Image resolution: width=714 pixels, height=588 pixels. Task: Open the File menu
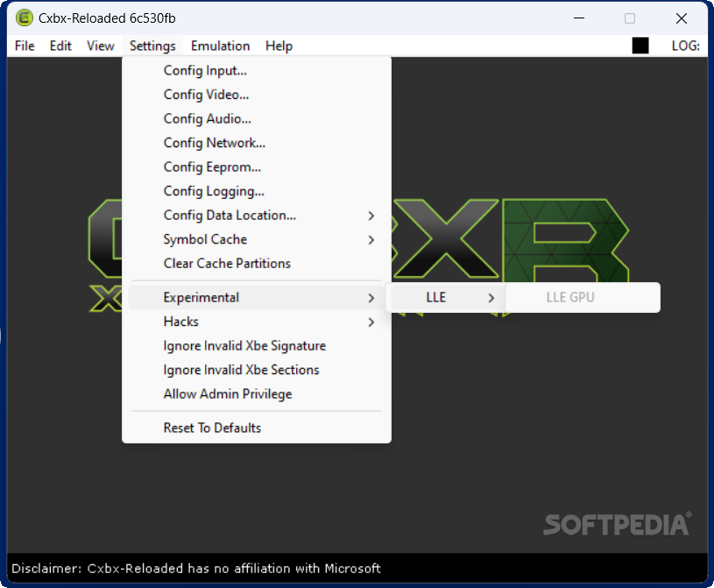[x=25, y=46]
